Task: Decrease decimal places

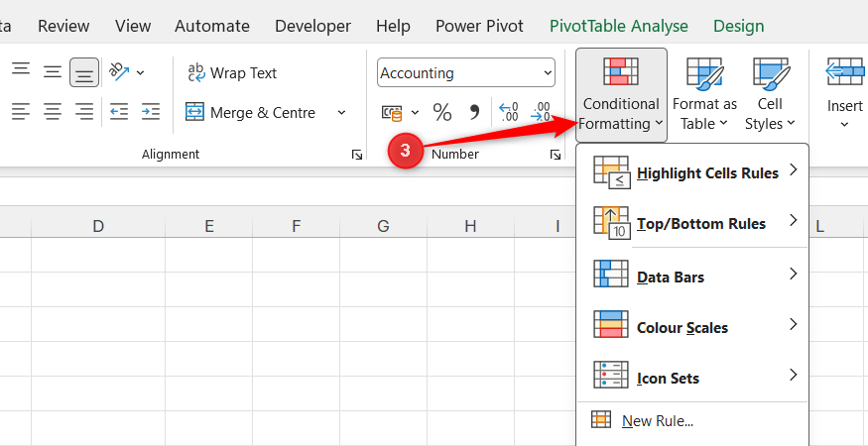Action: click(541, 112)
